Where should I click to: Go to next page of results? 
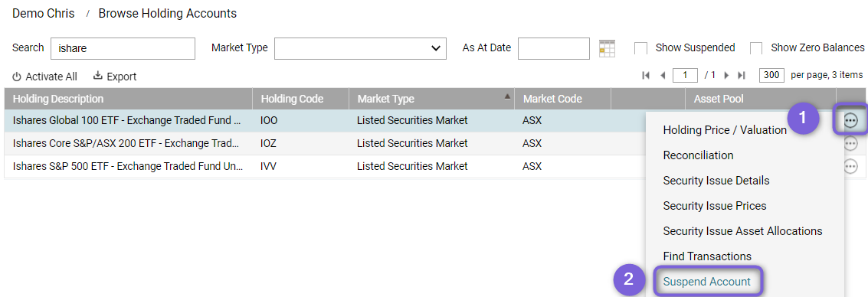point(726,75)
